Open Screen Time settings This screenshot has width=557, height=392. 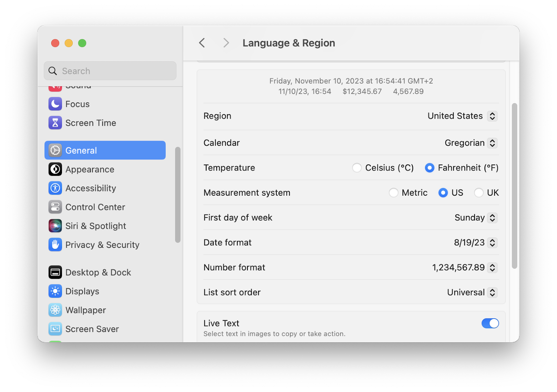[x=91, y=123]
